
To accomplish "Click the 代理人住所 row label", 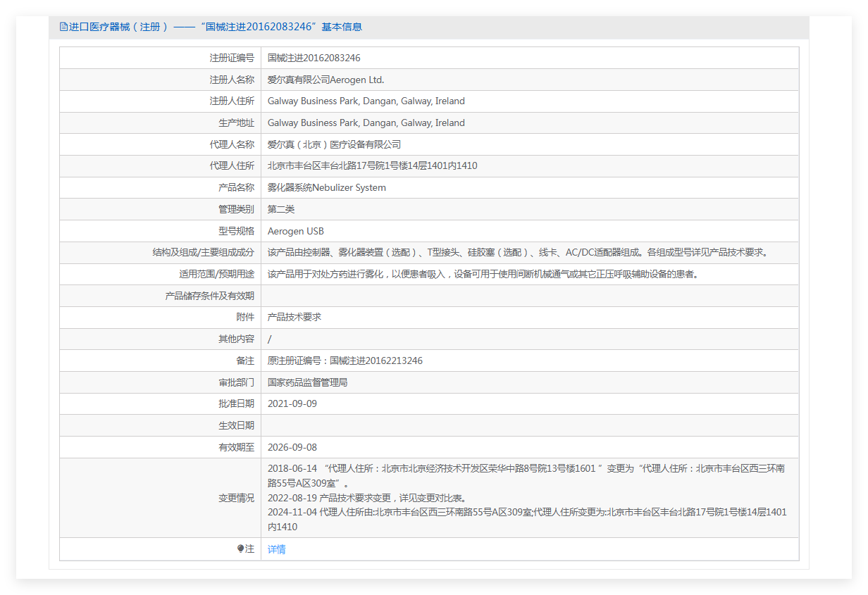I will tap(232, 166).
